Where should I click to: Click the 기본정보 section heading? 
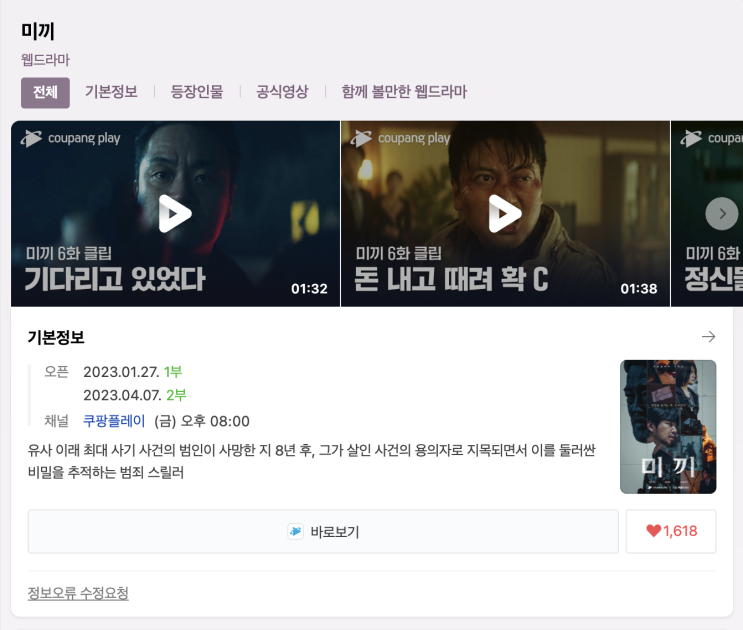point(56,337)
